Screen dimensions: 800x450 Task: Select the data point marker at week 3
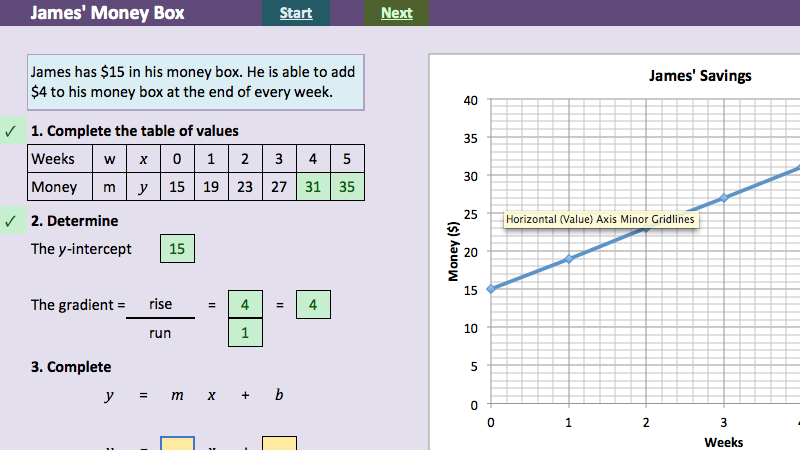pyautogui.click(x=723, y=197)
